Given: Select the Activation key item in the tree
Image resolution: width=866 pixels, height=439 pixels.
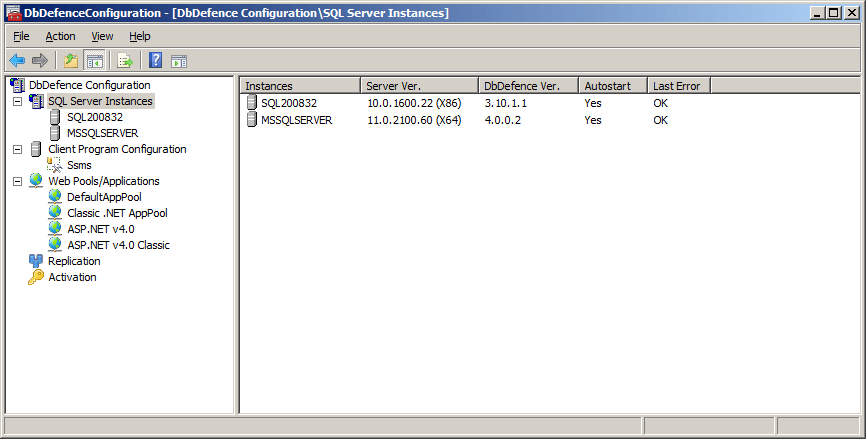Looking at the screenshot, I should pos(72,277).
